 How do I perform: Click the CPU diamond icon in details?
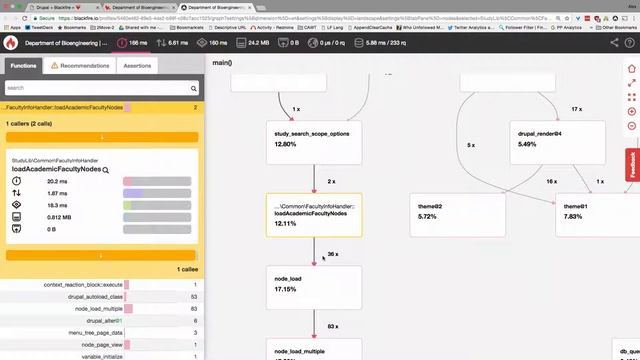pyautogui.click(x=16, y=205)
